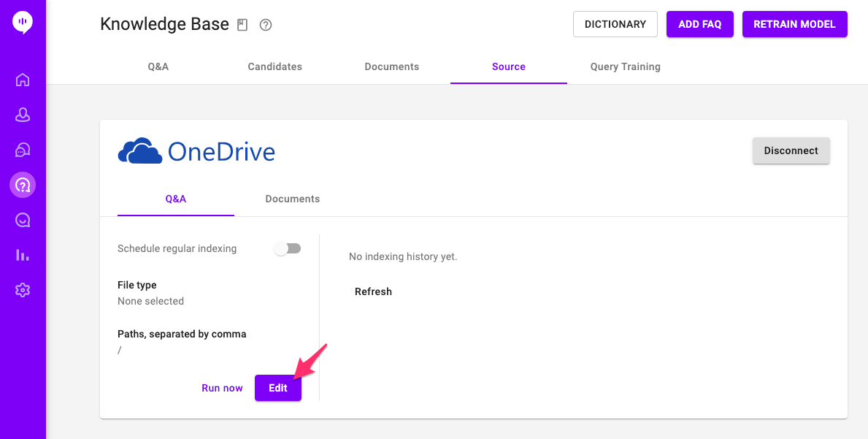
Task: Click the 'Schedule regular indexing' label
Action: click(177, 248)
